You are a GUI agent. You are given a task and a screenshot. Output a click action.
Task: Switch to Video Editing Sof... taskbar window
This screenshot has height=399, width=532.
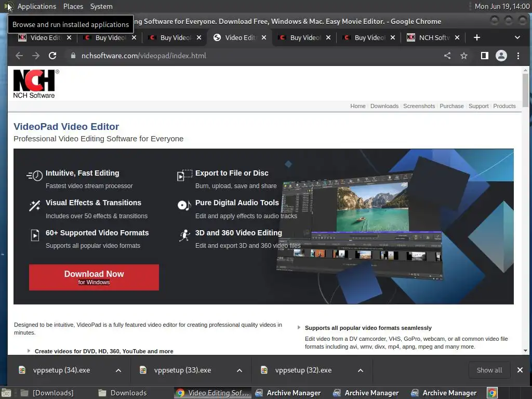[x=212, y=393]
